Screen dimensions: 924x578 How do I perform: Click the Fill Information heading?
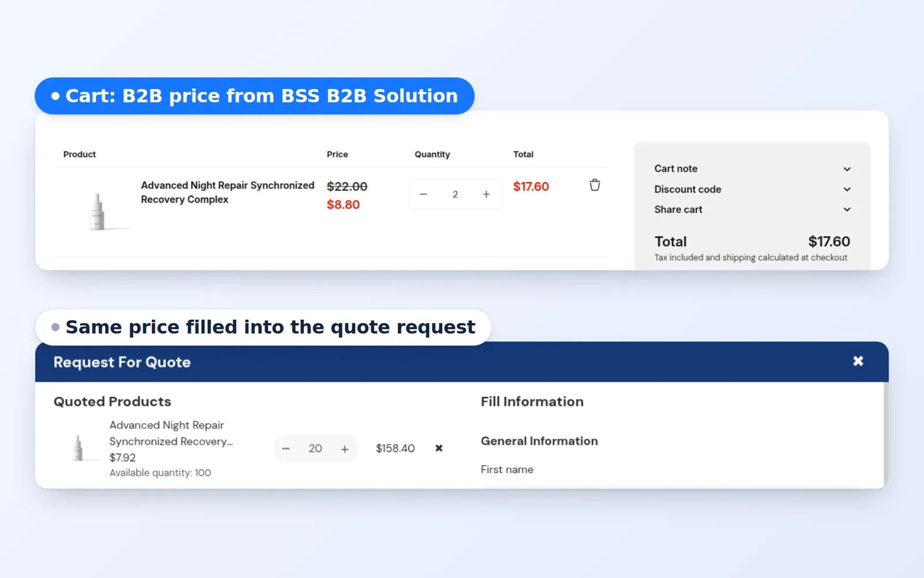coord(532,401)
